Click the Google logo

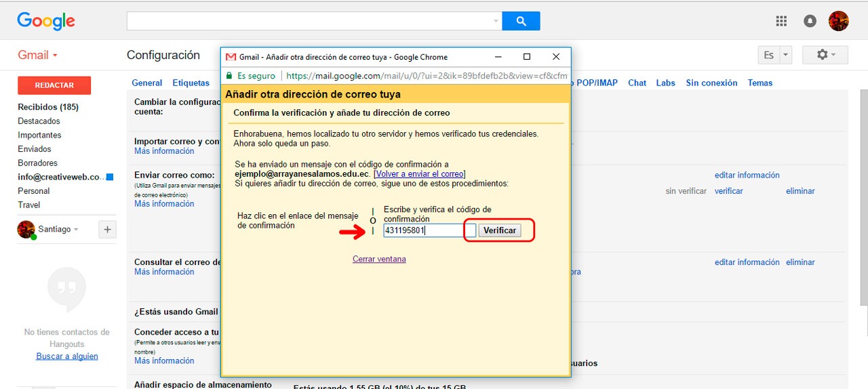45,21
